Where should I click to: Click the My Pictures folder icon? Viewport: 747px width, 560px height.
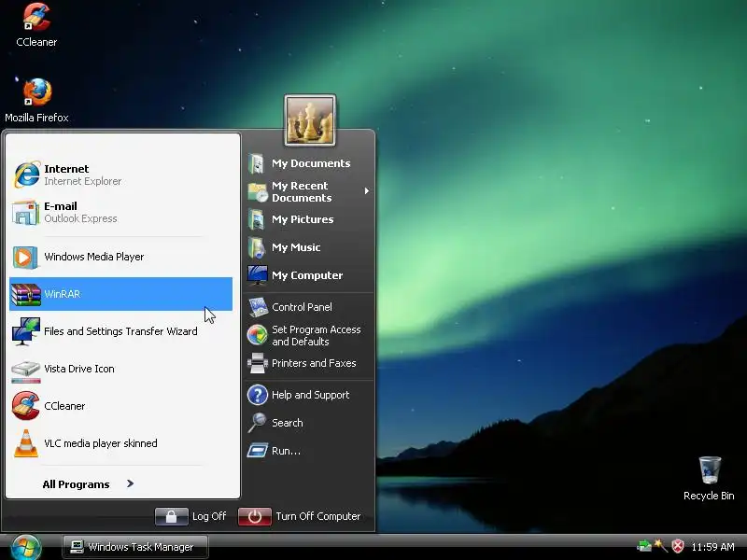[257, 219]
